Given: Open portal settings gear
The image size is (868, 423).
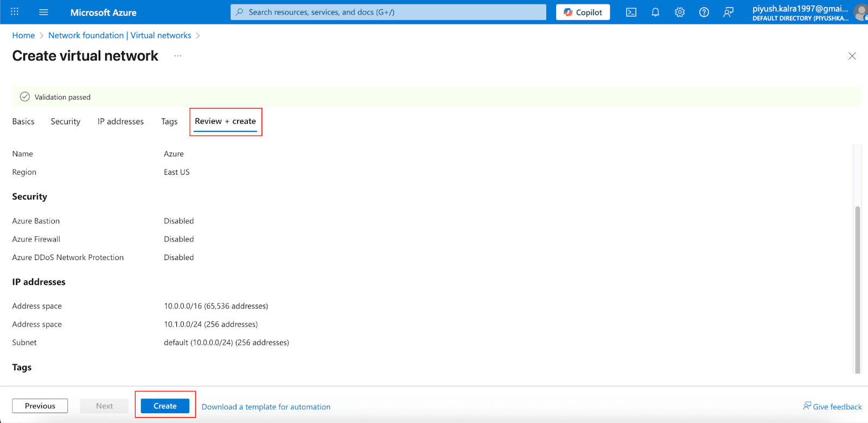Looking at the screenshot, I should [680, 12].
